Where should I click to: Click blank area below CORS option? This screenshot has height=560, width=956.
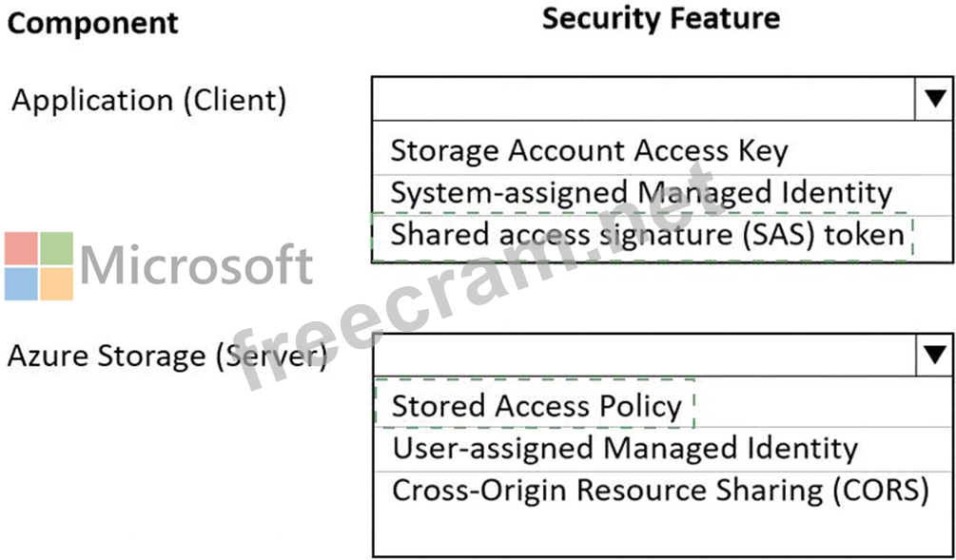click(x=663, y=533)
